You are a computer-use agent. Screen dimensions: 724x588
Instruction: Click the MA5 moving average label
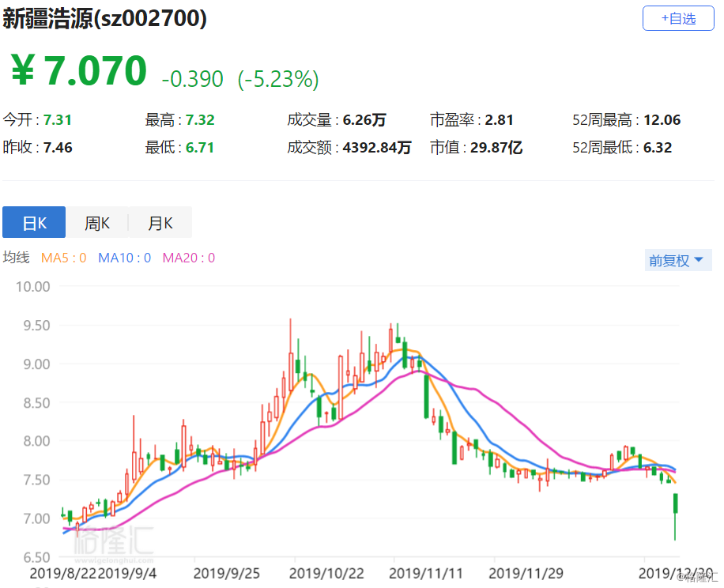pyautogui.click(x=64, y=258)
